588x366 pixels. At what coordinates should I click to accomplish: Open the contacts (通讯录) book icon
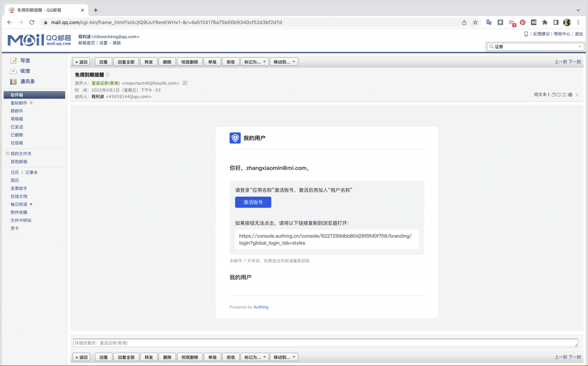tap(14, 82)
